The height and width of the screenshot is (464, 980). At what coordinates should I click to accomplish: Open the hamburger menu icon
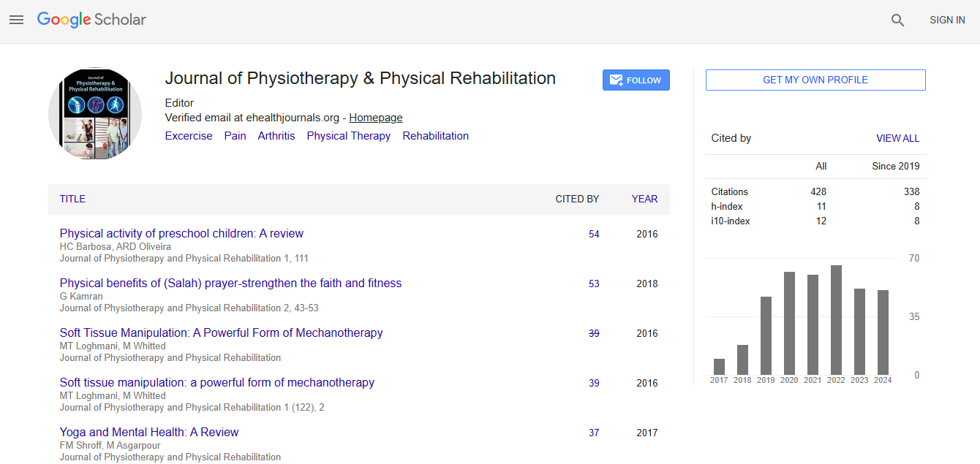pos(16,20)
